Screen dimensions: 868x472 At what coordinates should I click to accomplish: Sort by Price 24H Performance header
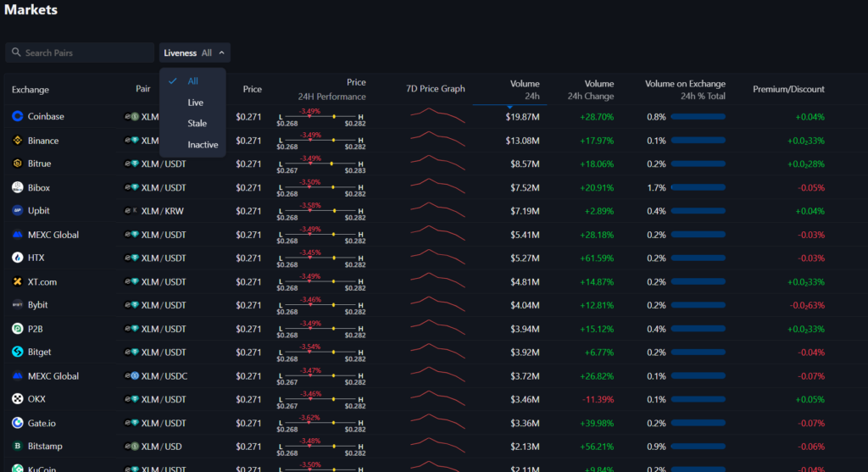click(331, 89)
